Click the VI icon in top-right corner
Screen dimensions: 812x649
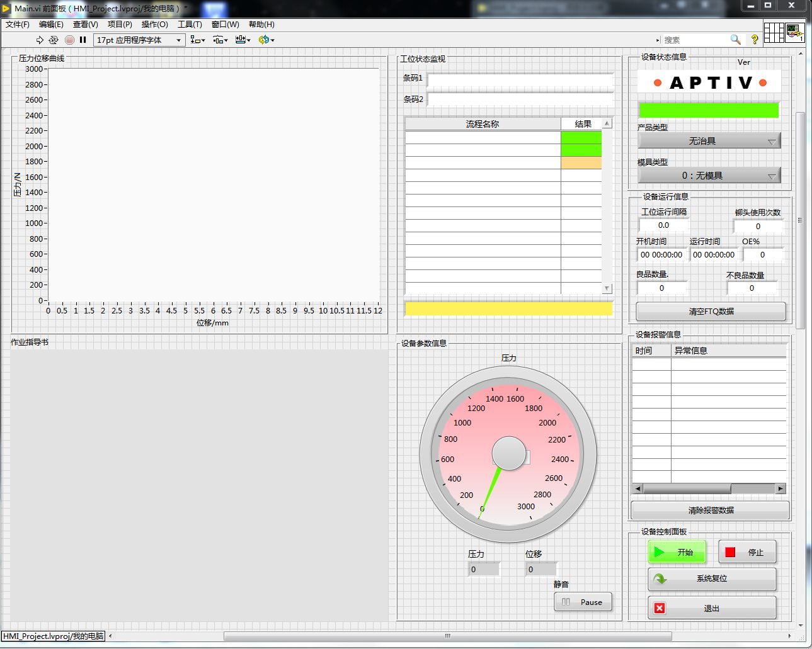click(795, 33)
